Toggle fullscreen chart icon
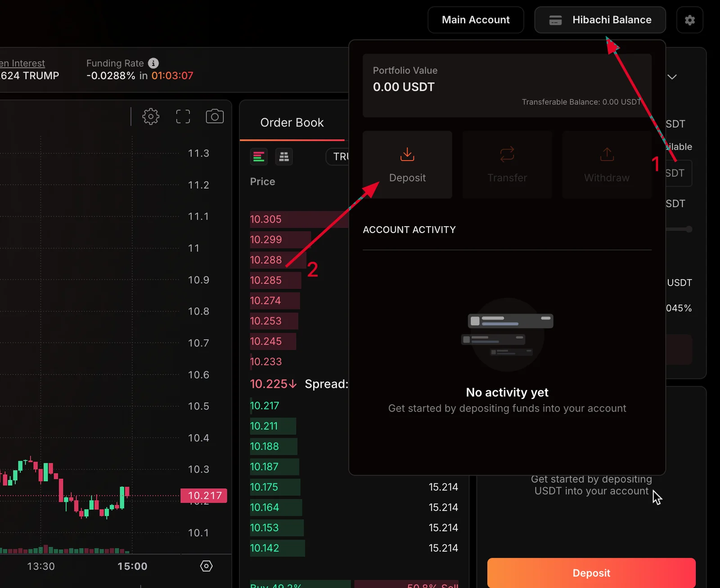Viewport: 720px width, 588px height. (183, 117)
